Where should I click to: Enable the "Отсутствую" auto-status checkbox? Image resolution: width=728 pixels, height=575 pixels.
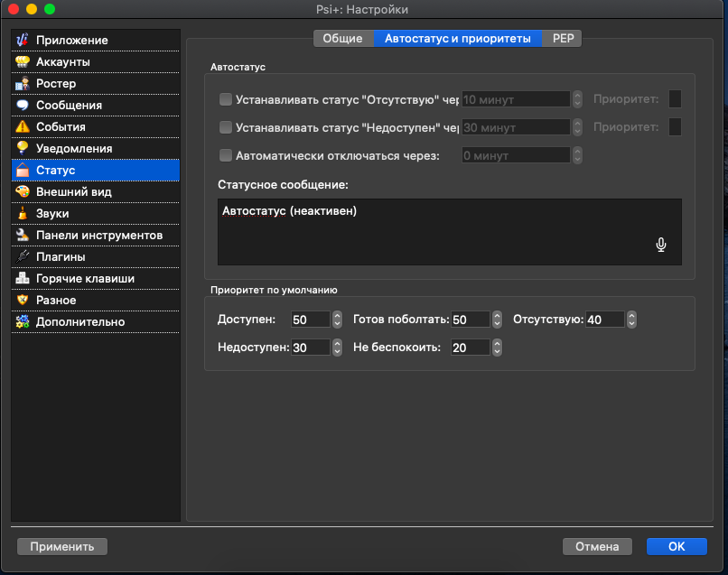tap(226, 99)
